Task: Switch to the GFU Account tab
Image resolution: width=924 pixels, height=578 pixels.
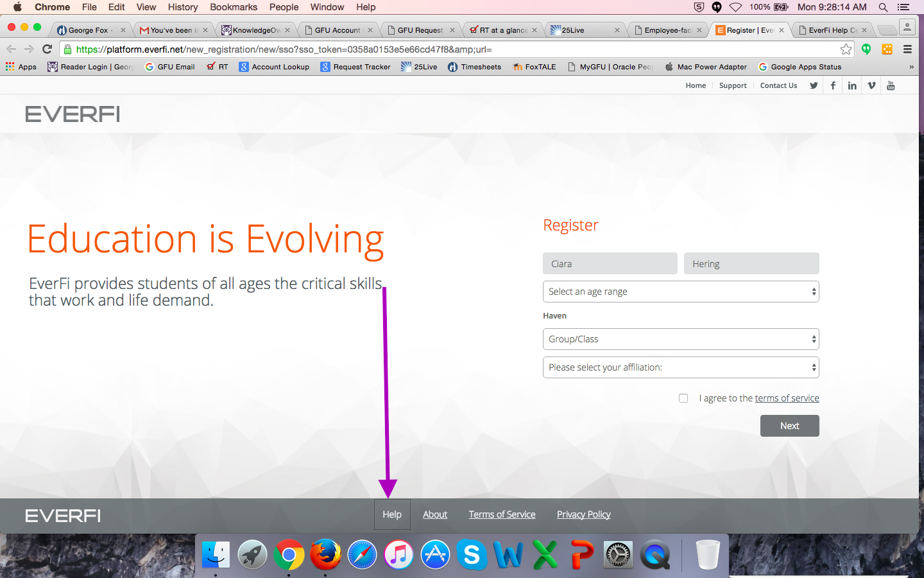Action: pos(337,30)
